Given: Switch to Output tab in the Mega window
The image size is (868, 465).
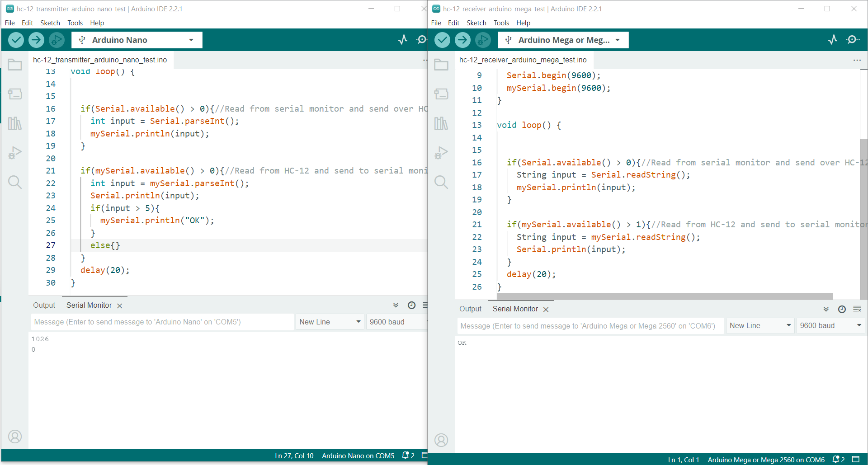Looking at the screenshot, I should pyautogui.click(x=470, y=309).
